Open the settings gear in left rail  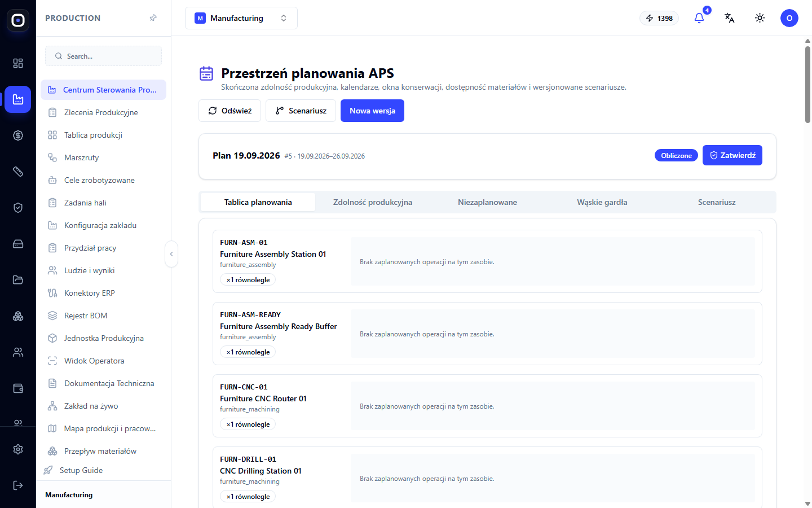18,449
